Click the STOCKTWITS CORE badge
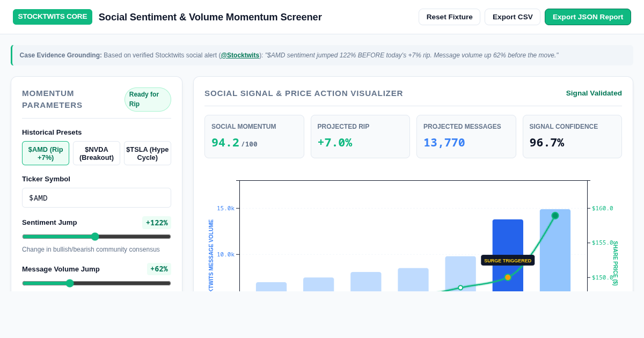The width and height of the screenshot is (644, 338). point(53,17)
